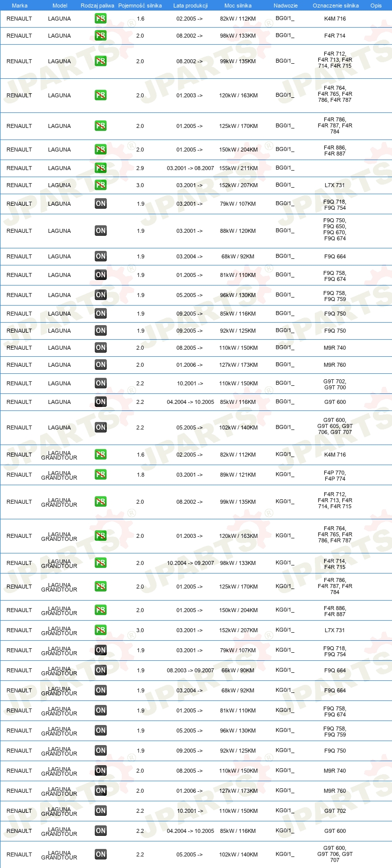The height and width of the screenshot is (868, 392).
Task: Click diesel ON icon in BG0/1_ 102kW / 140KM row
Action: tap(101, 427)
